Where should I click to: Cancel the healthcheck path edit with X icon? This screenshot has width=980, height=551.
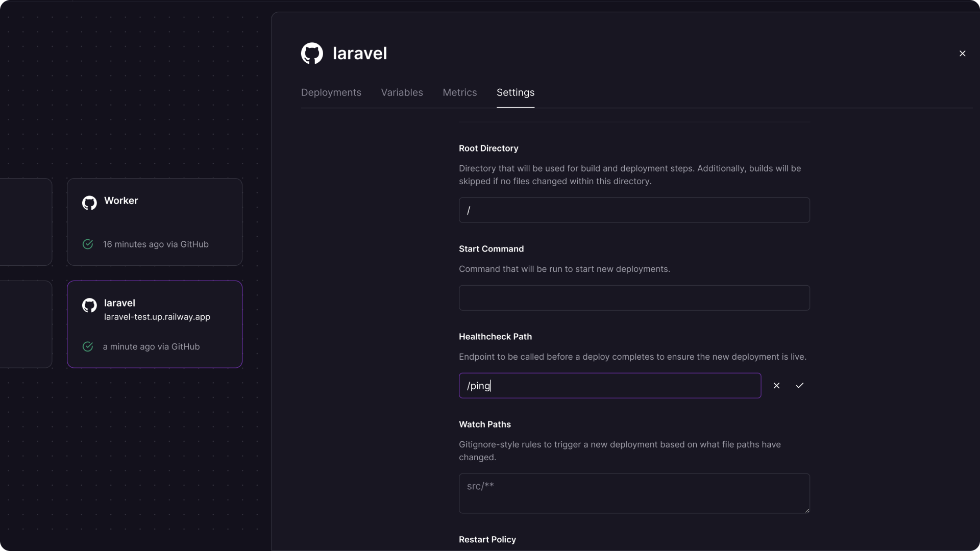tap(776, 386)
